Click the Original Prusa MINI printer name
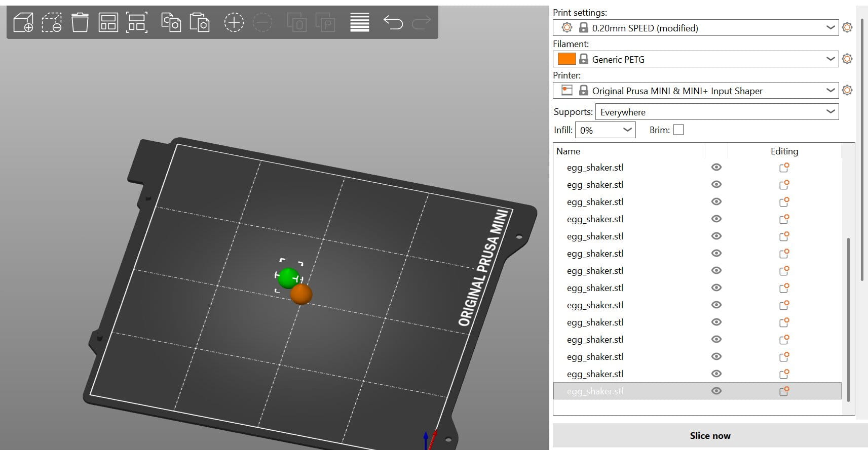Screen dimensions: 868x450 pyautogui.click(x=677, y=91)
